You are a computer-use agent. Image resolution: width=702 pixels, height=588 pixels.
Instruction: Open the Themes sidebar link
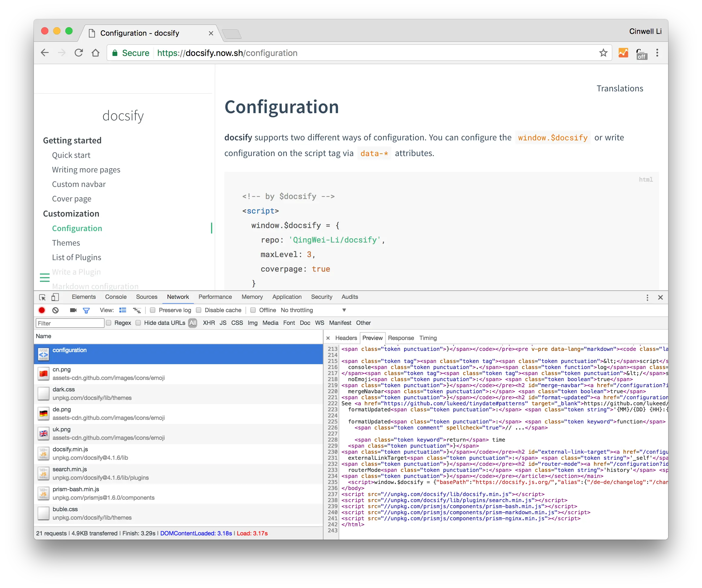[66, 243]
